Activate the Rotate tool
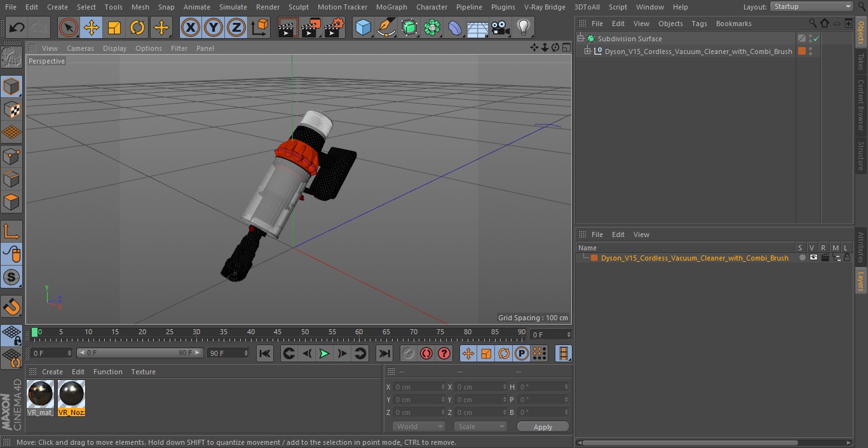868x448 pixels. [x=137, y=27]
